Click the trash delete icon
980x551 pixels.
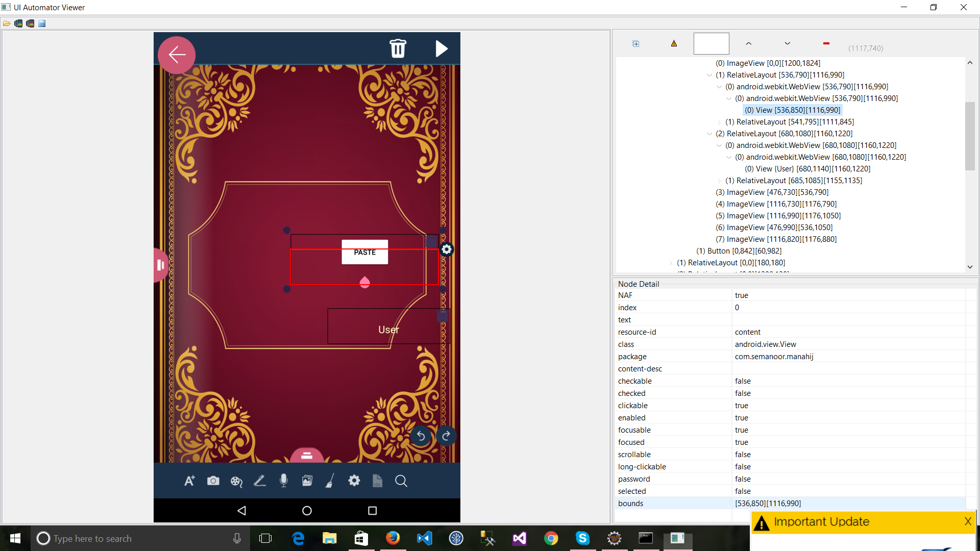pyautogui.click(x=398, y=48)
